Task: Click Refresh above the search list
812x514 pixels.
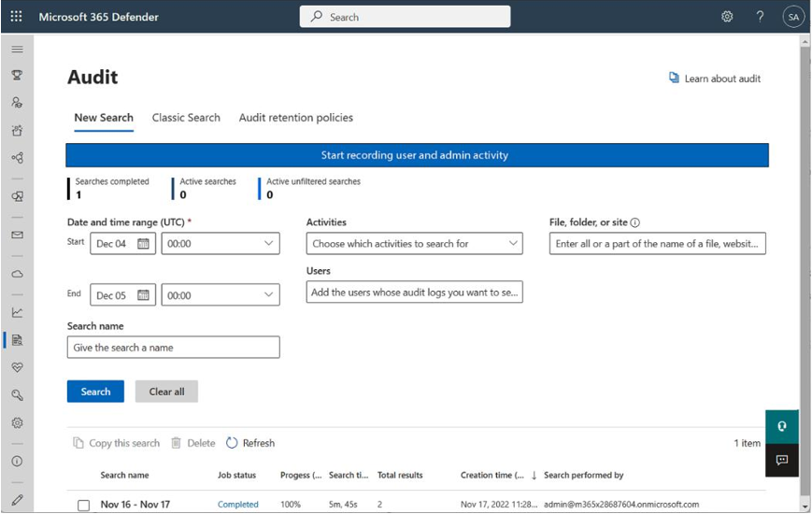Action: 250,443
